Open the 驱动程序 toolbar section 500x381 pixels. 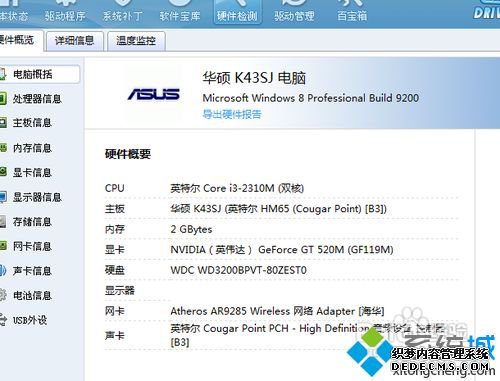65,13
